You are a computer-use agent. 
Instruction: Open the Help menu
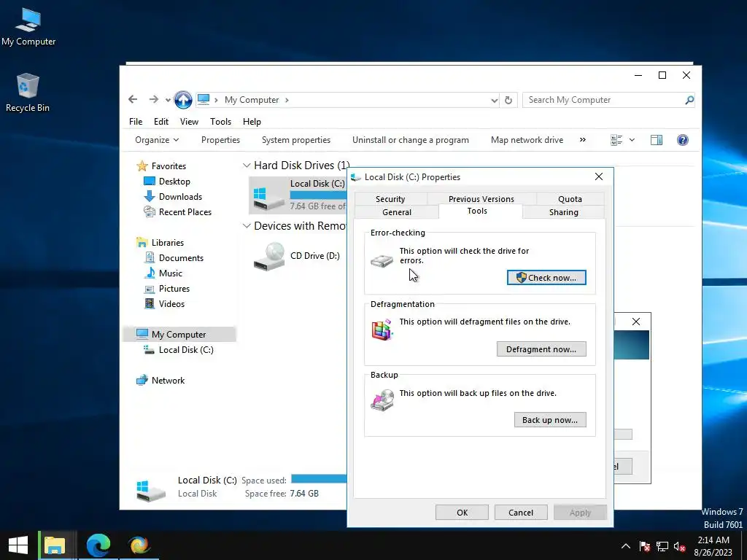click(252, 122)
